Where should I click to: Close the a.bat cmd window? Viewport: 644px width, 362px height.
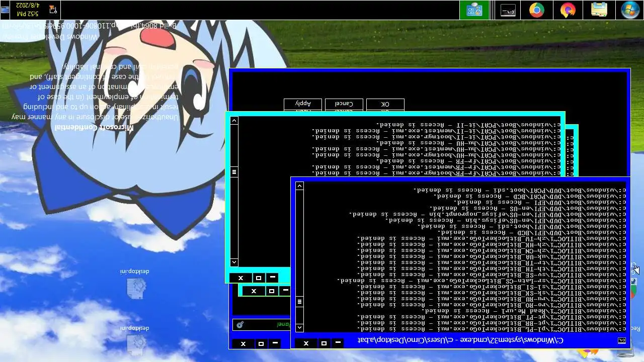[x=306, y=343]
